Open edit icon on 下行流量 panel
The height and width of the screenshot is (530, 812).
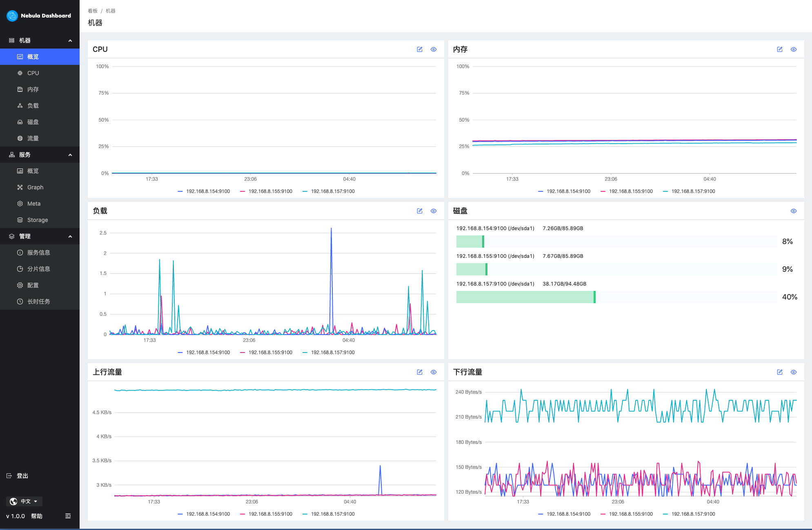(780, 372)
